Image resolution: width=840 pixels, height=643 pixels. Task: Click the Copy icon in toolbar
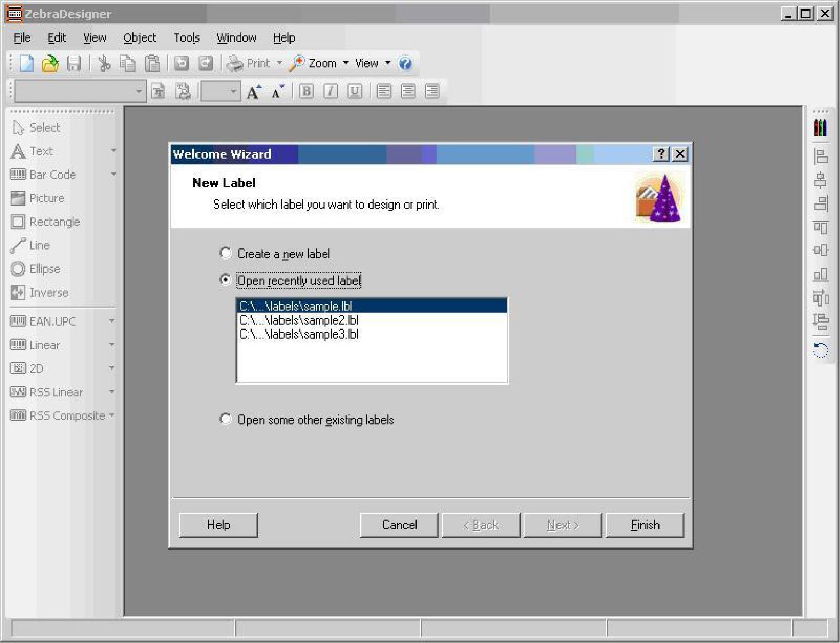click(128, 64)
